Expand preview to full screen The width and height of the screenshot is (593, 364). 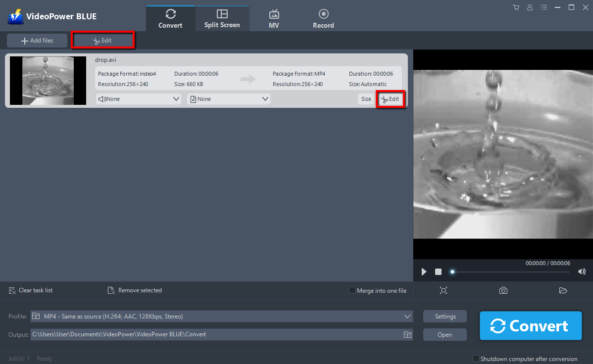click(x=444, y=290)
